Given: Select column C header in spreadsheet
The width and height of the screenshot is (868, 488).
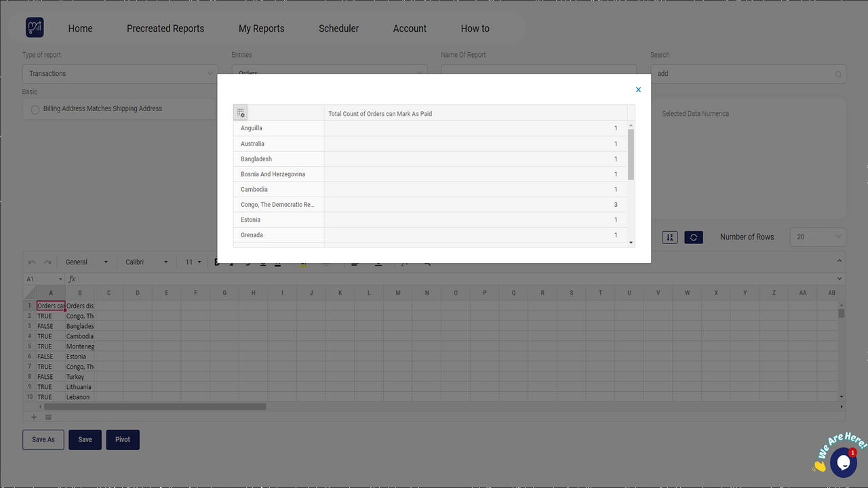Looking at the screenshot, I should 108,293.
